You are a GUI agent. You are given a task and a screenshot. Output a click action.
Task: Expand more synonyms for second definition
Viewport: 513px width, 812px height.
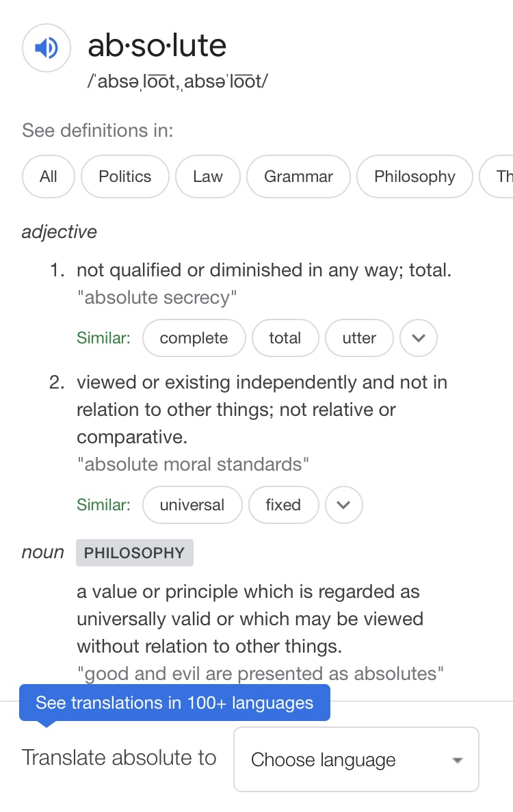[344, 505]
